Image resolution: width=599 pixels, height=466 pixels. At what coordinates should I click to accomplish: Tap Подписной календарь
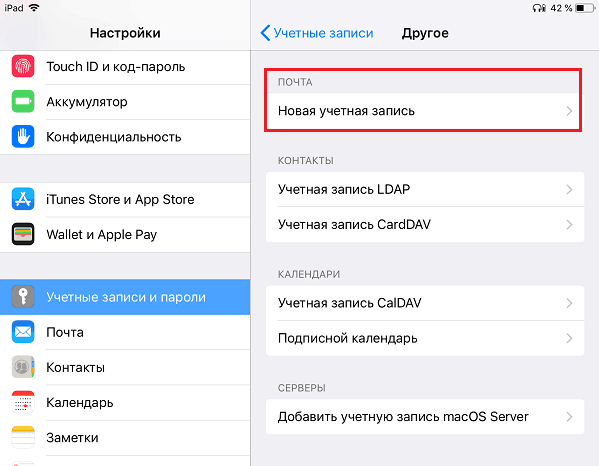click(x=425, y=338)
